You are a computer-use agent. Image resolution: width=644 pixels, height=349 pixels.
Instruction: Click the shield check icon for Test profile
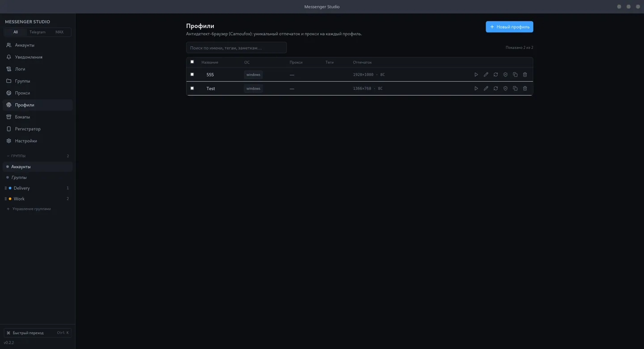click(505, 89)
